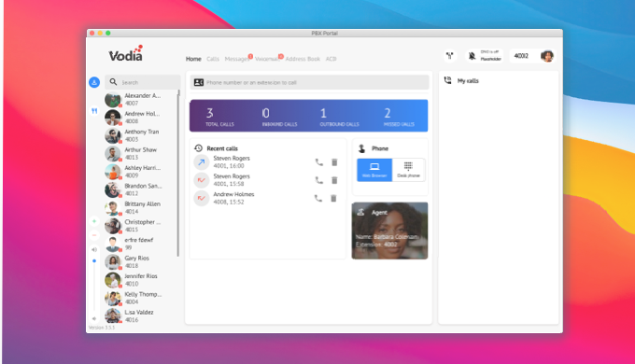
Task: Click the call forwarding icon in the top bar
Action: (450, 56)
